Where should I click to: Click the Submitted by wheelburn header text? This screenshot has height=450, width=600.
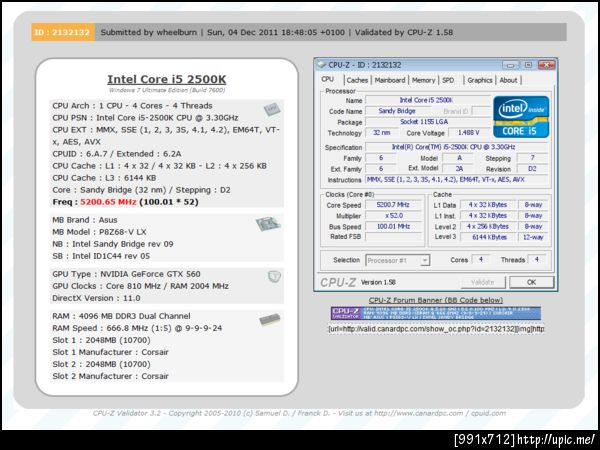pos(148,32)
